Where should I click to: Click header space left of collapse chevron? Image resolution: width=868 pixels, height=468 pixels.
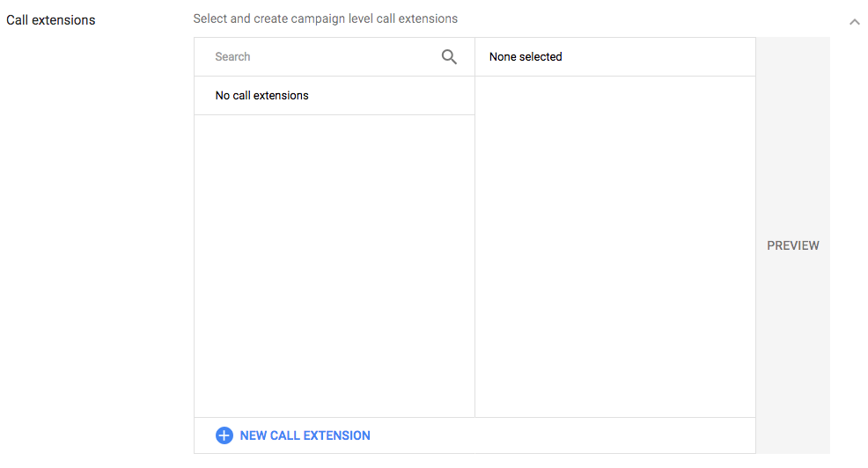(660, 18)
